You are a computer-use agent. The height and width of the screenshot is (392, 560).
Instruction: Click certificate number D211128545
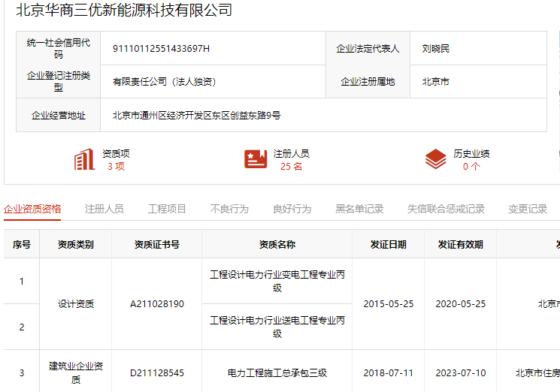pyautogui.click(x=157, y=373)
